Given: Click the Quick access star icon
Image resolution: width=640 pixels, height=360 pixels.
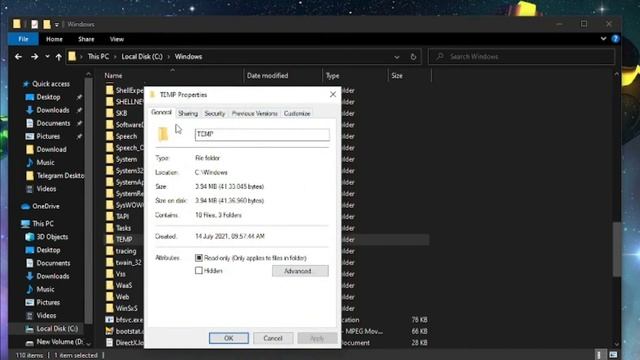Looking at the screenshot, I should [x=26, y=84].
